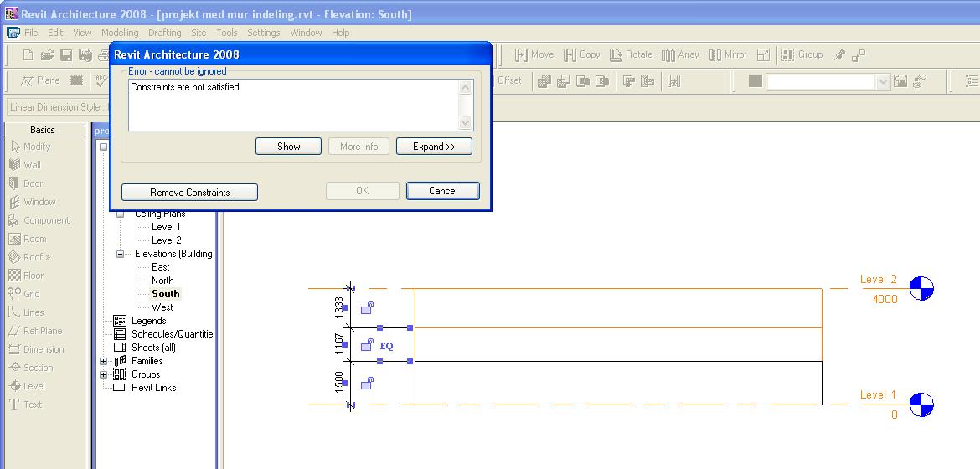Click the Level 1 head symbol
Viewport: 980px width, 469px height.
[x=921, y=405]
